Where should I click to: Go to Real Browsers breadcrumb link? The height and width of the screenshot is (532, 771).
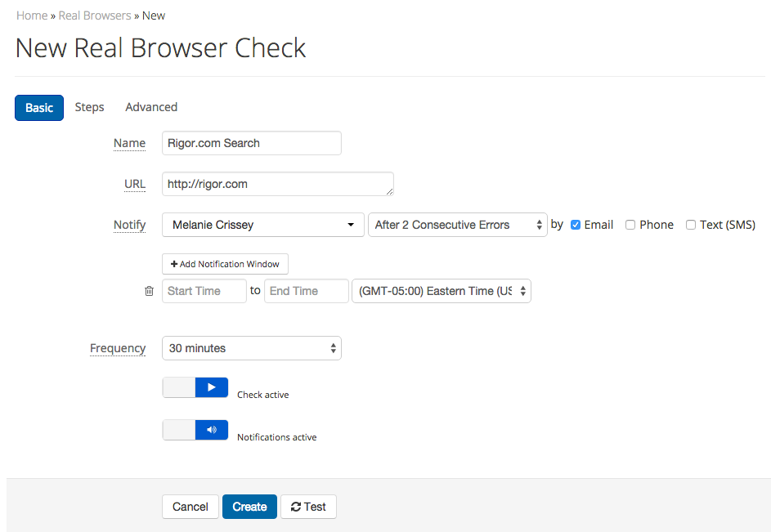(x=95, y=16)
